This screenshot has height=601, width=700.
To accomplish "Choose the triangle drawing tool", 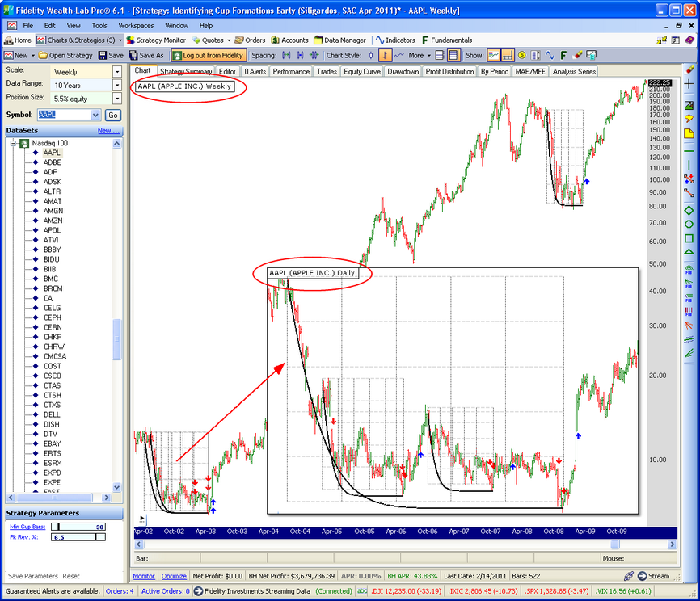I will coord(689,253).
